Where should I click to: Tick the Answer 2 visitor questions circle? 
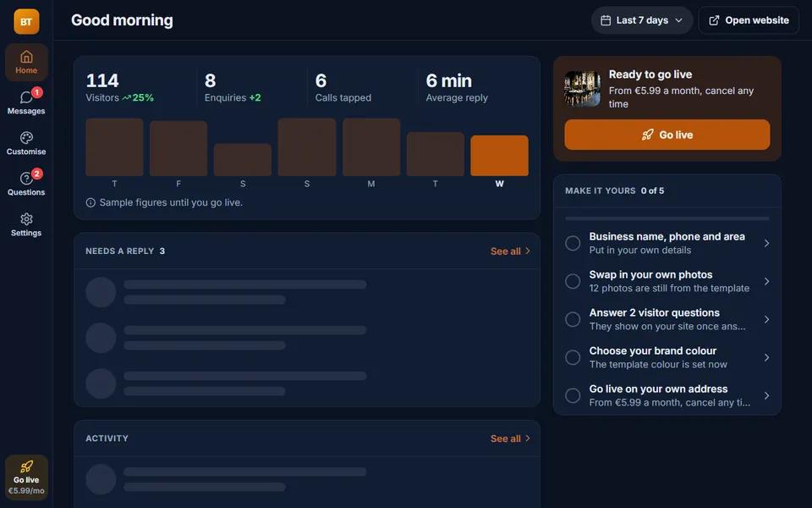point(573,319)
